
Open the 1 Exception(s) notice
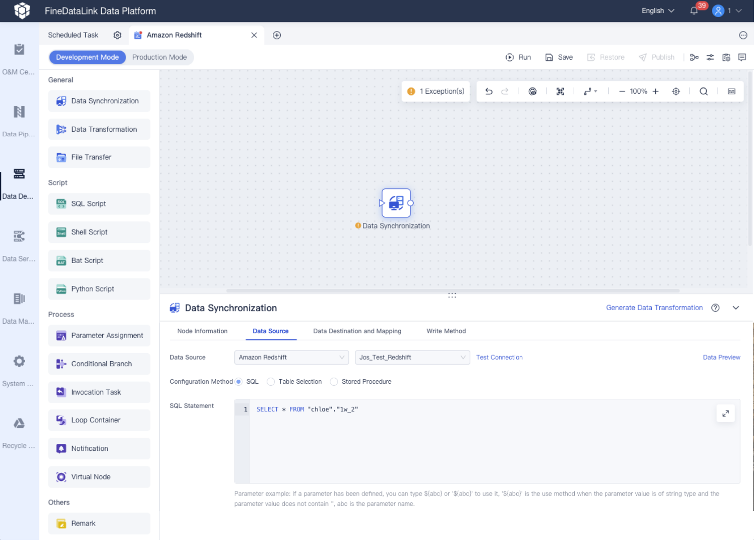(436, 91)
